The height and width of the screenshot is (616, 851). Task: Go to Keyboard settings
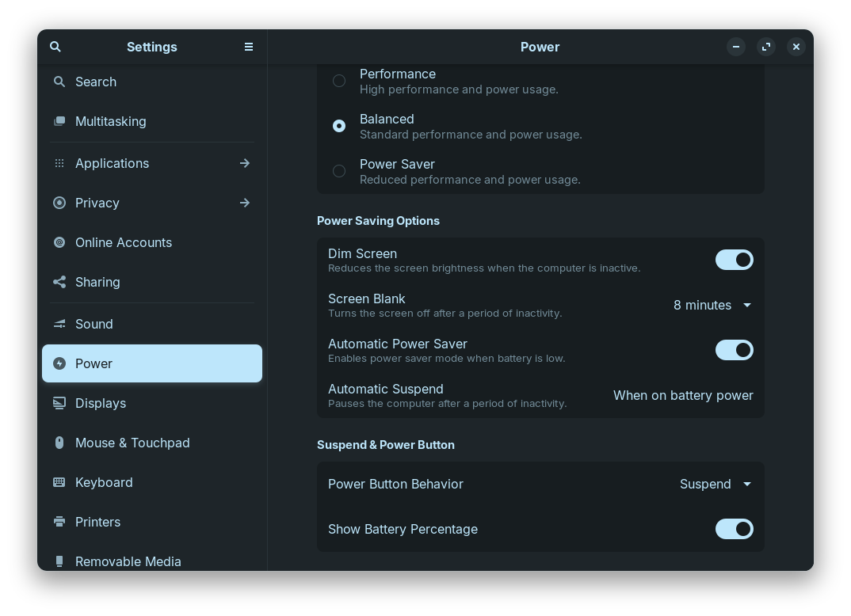click(152, 482)
